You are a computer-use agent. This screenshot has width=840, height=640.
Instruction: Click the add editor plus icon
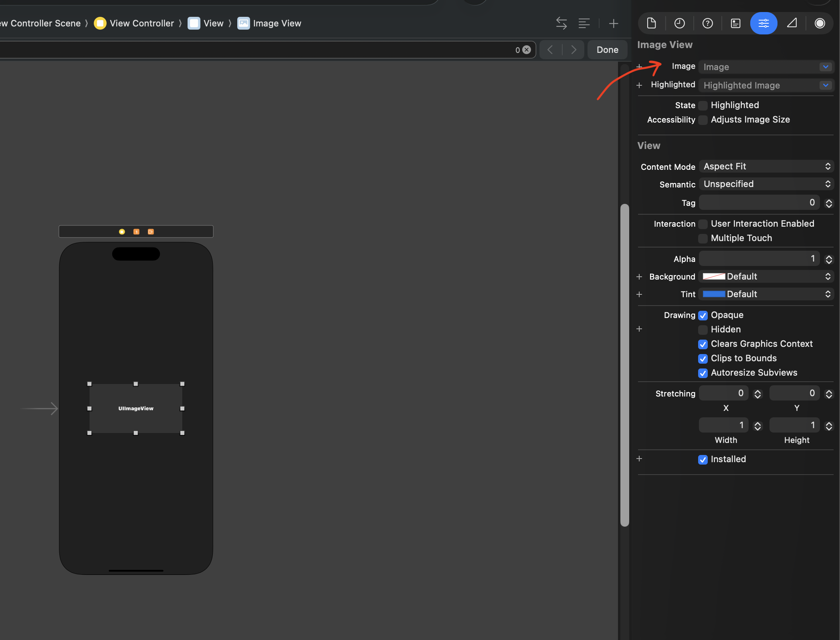point(613,23)
